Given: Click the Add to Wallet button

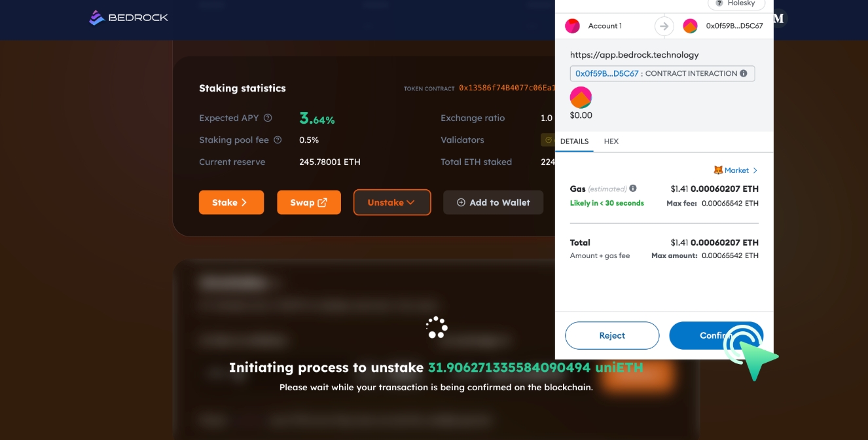Looking at the screenshot, I should point(493,202).
